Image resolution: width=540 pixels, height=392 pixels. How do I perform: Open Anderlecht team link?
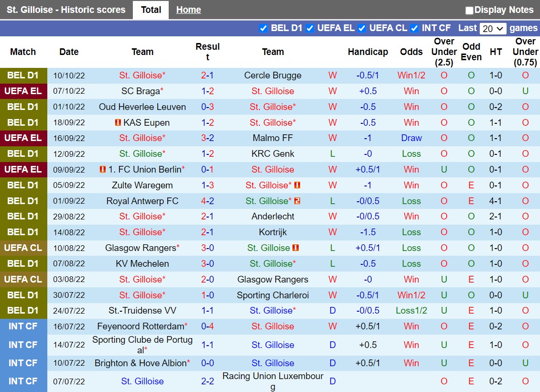[273, 217]
